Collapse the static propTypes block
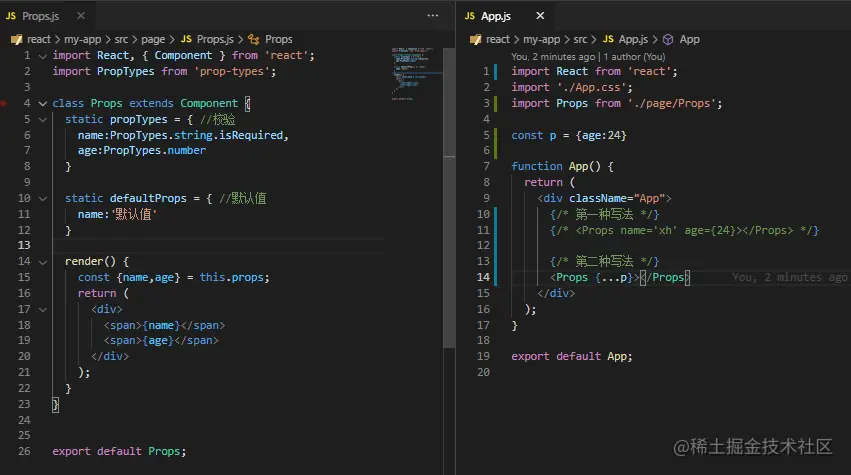 pos(42,120)
